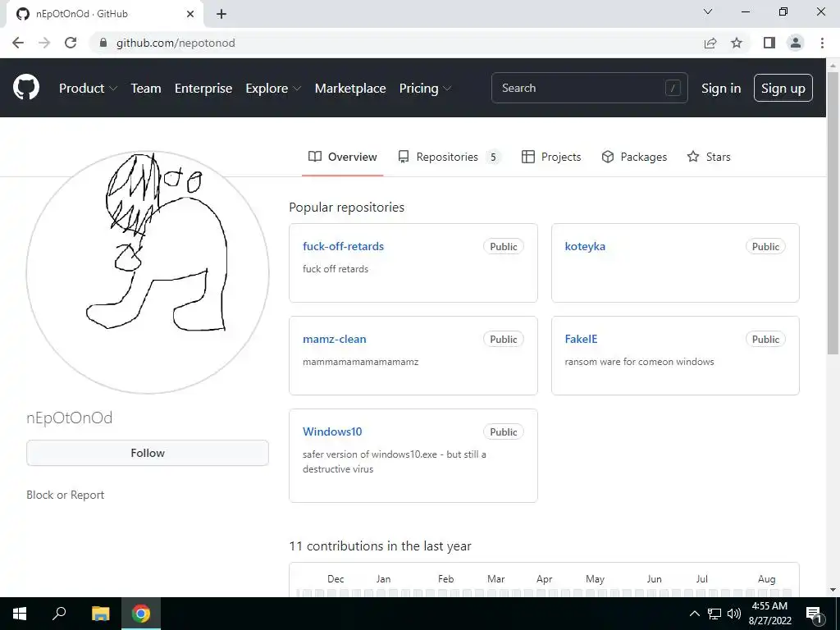Viewport: 840px width, 630px height.
Task: Click the Sign in link
Action: [x=721, y=88]
